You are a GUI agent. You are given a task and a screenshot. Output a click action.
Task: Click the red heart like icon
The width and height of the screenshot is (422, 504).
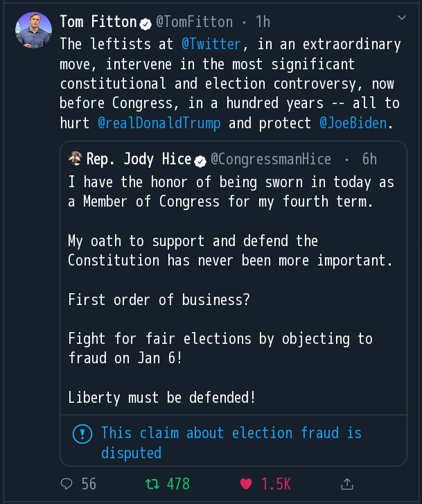(x=246, y=483)
